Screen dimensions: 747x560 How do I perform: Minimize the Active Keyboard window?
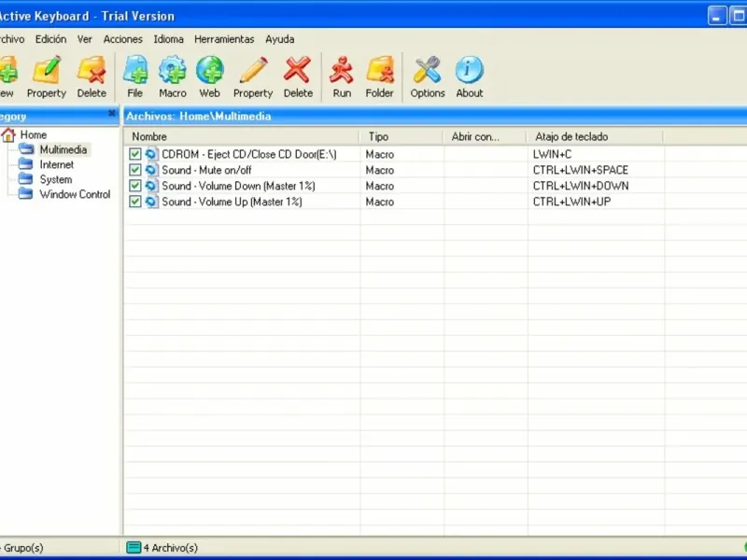(717, 16)
